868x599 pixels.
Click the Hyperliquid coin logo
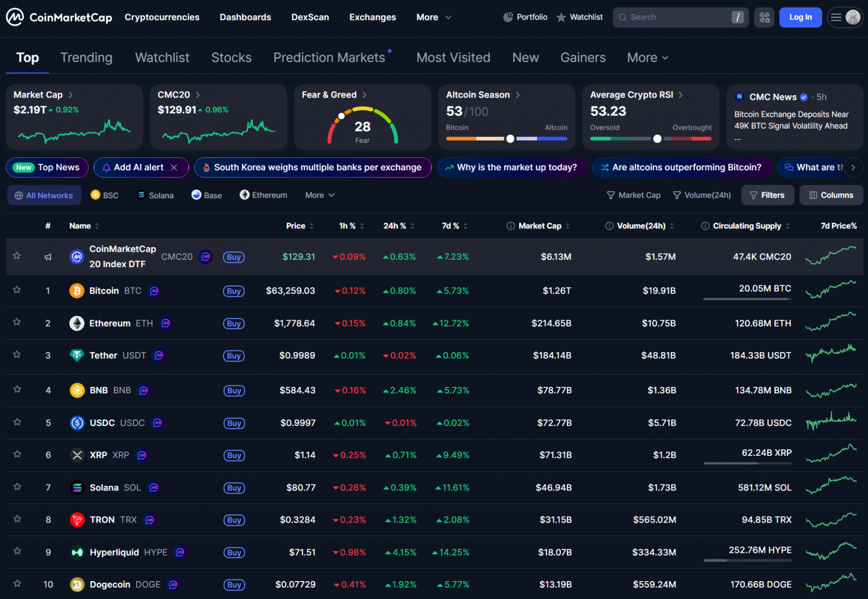(x=78, y=552)
